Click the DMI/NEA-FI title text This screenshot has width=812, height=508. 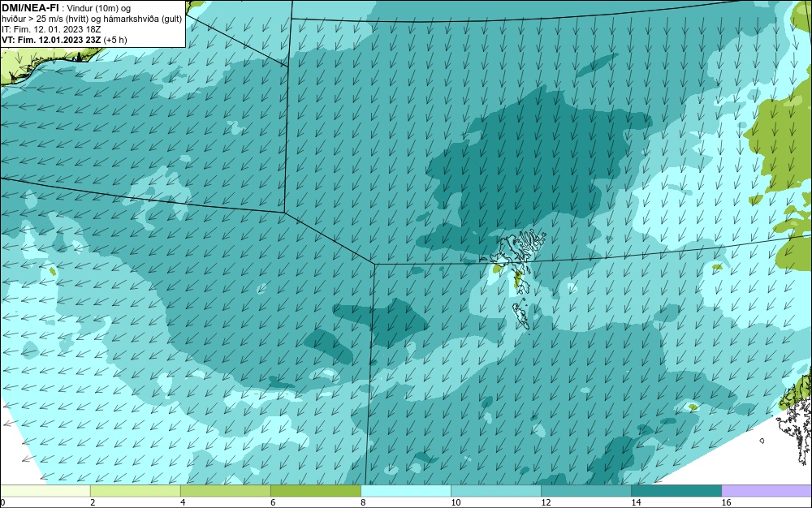pos(30,8)
